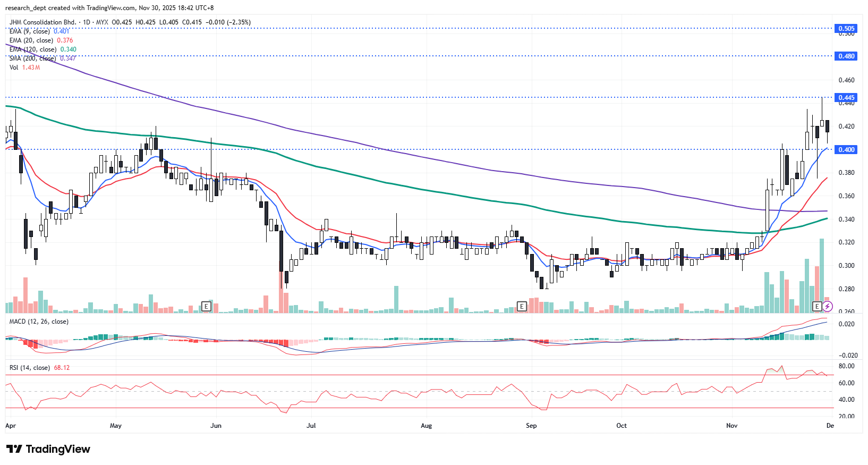Open the latest earnings marker near December
Image resolution: width=868 pixels, height=465 pixels.
point(818,306)
